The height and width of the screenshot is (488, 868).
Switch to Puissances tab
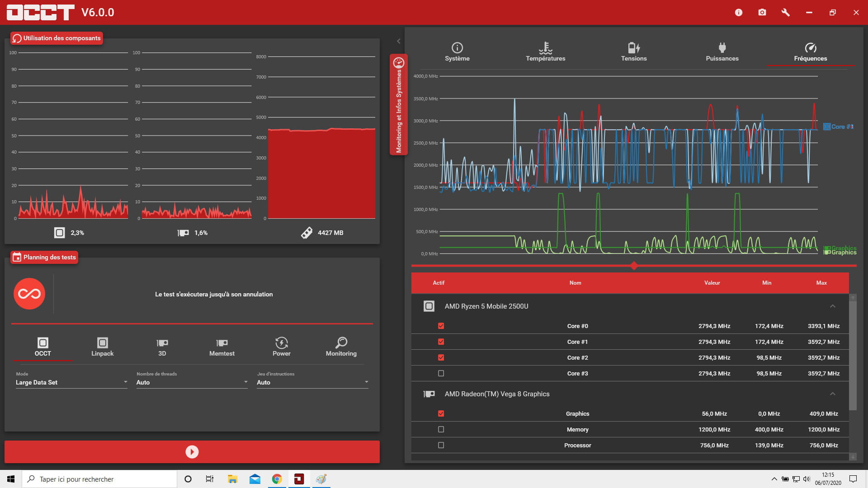click(x=722, y=52)
